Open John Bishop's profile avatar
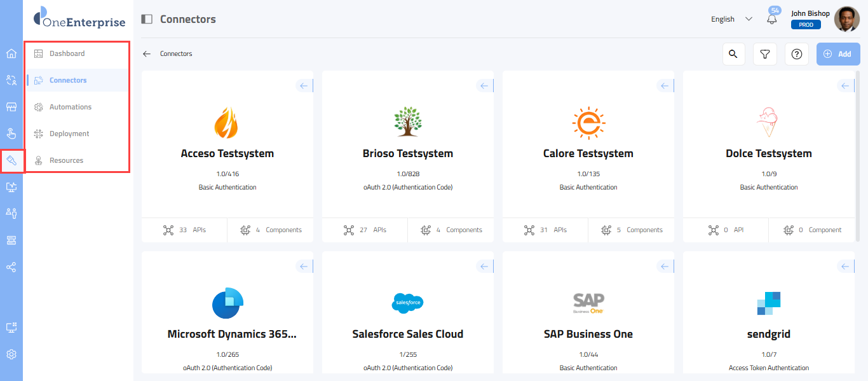The width and height of the screenshot is (868, 381). [x=846, y=19]
